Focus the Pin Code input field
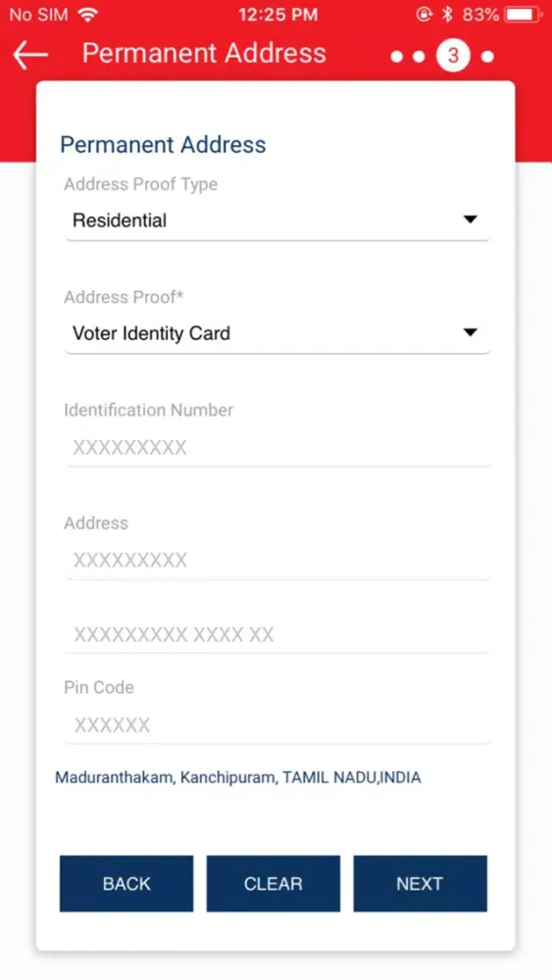 click(277, 725)
